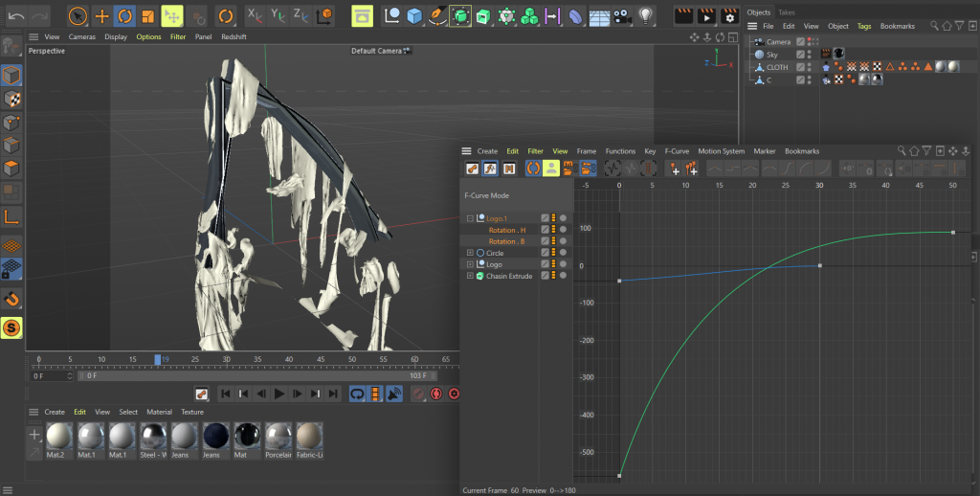
Task: Toggle loop playback mode in the timeline
Action: [357, 394]
